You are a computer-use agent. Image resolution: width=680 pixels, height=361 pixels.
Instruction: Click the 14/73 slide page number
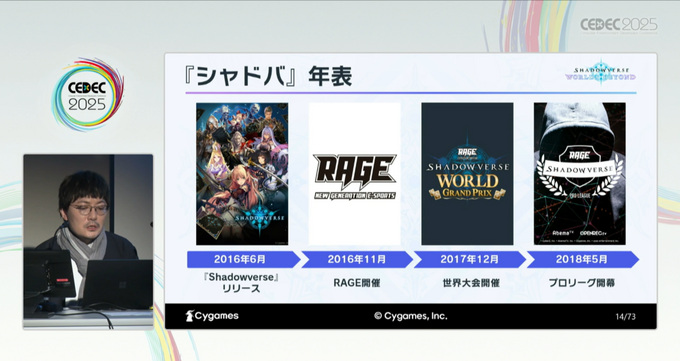tap(625, 316)
